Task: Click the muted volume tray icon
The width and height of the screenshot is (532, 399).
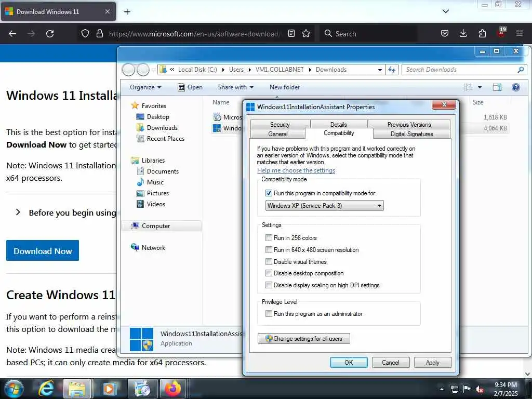Action: [480, 390]
